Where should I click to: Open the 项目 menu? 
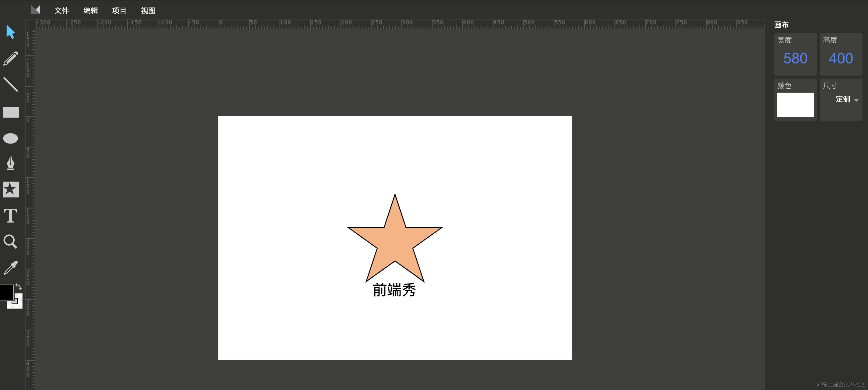119,11
